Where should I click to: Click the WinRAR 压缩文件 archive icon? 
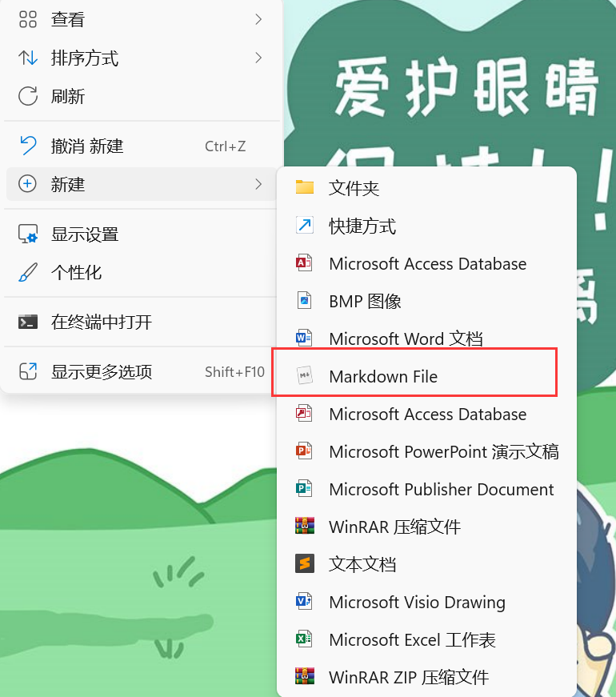tap(305, 526)
